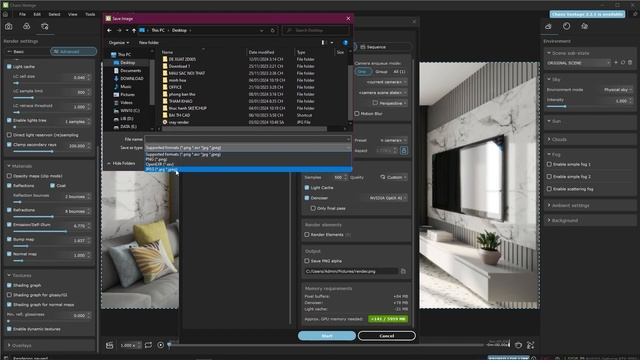The width and height of the screenshot is (640, 360).
Task: Enable the Motion Blur checkbox
Action: 357,113
